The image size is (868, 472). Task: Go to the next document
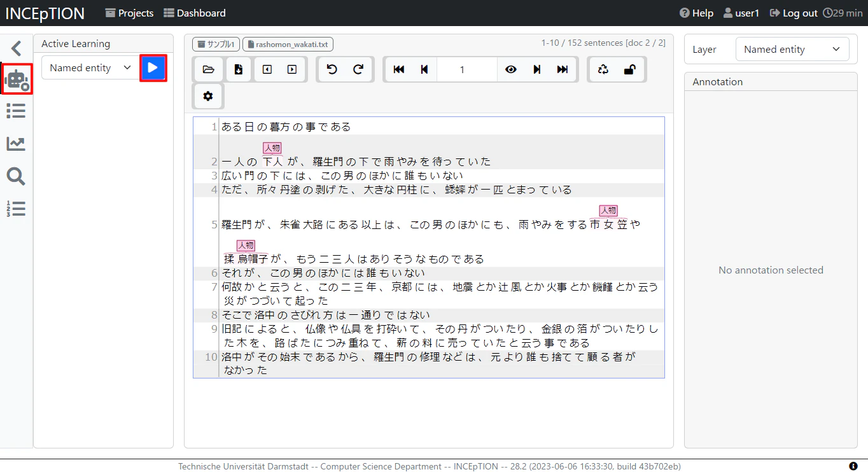(292, 70)
